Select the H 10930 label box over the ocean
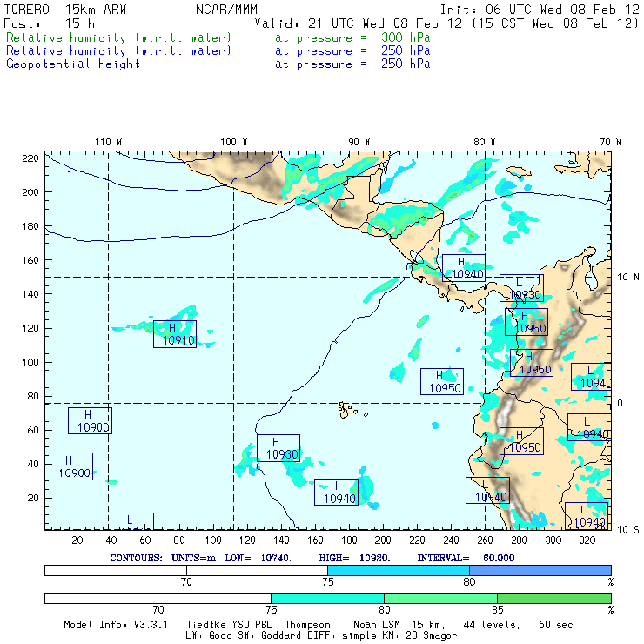Screen dimensions: 644x644 coord(278,448)
